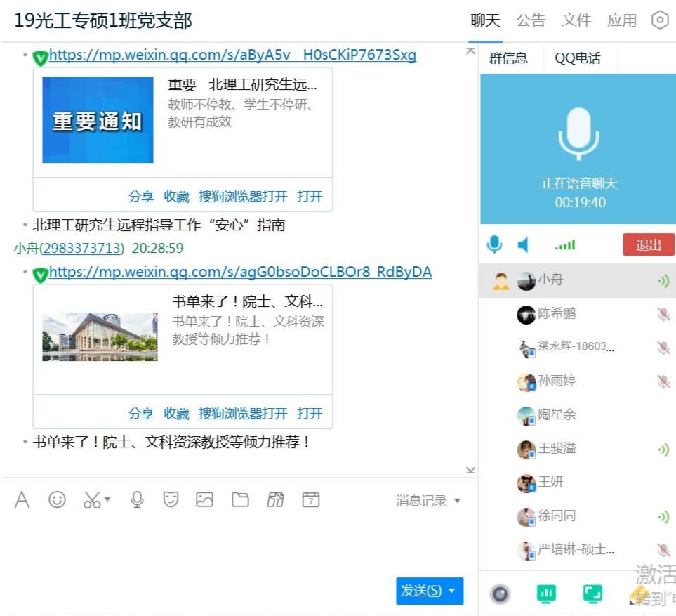Expand the screenshot tool options arrow
The height and width of the screenshot is (616, 676).
pyautogui.click(x=107, y=500)
